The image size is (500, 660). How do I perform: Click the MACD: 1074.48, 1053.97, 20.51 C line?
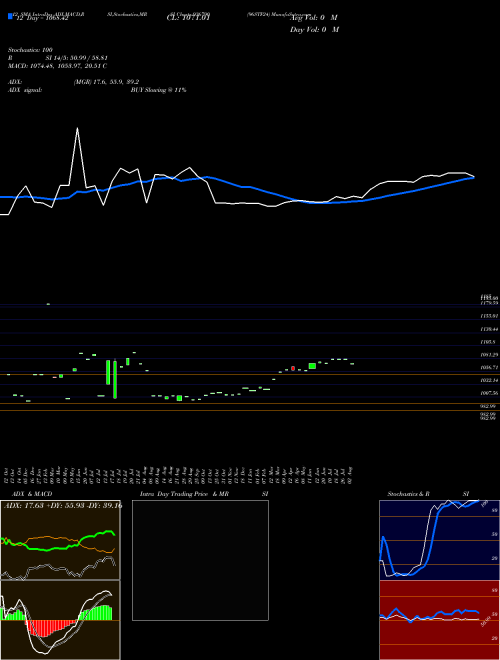click(57, 66)
